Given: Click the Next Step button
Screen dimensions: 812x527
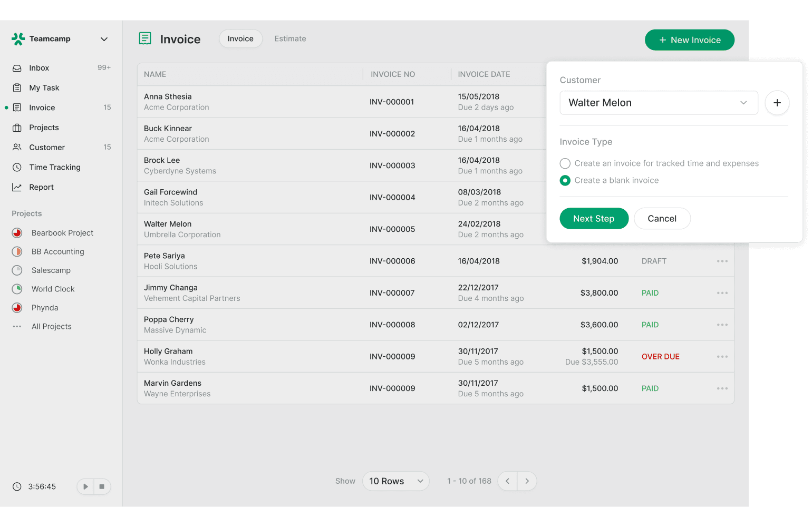Looking at the screenshot, I should point(594,219).
